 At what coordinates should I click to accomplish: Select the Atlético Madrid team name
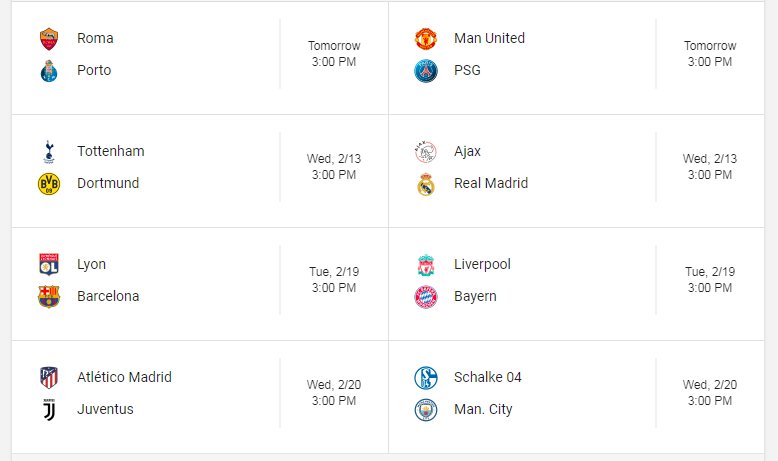124,377
